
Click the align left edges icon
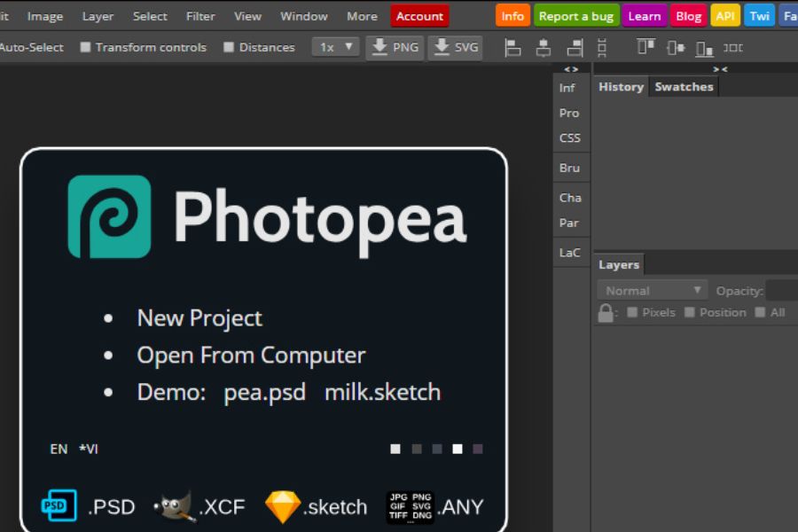tap(512, 48)
